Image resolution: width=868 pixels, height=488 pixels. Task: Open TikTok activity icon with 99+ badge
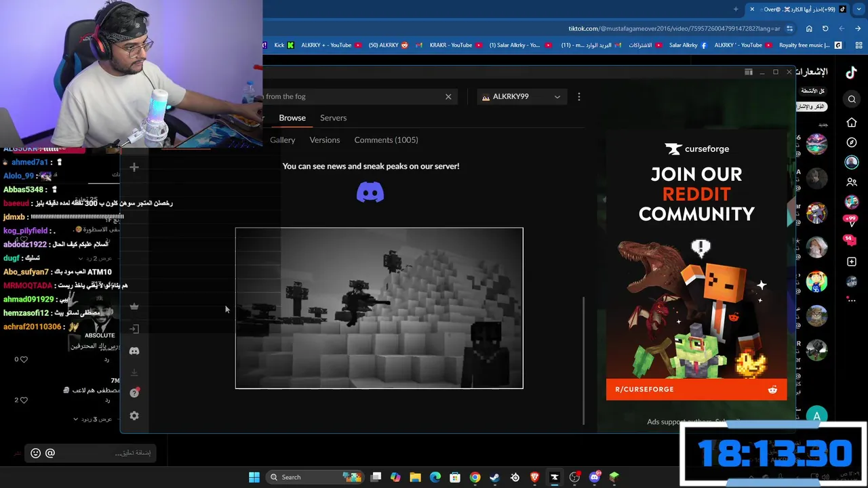tap(851, 221)
